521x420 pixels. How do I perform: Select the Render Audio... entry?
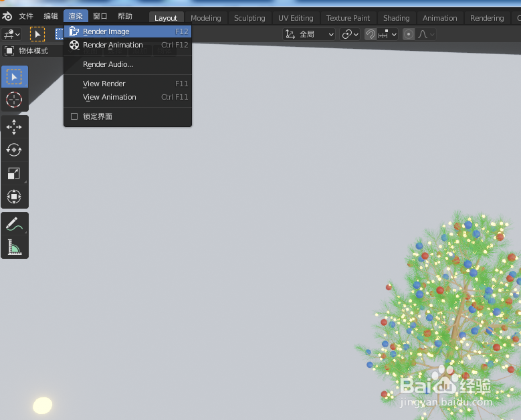(x=128, y=64)
